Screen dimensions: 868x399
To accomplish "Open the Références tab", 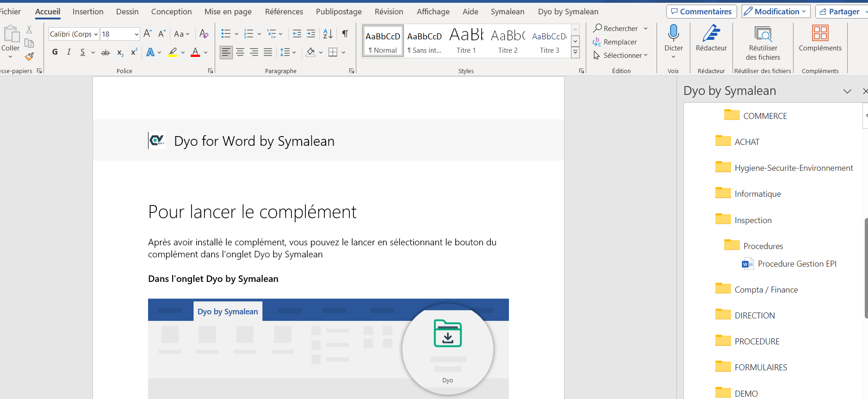I will 284,12.
